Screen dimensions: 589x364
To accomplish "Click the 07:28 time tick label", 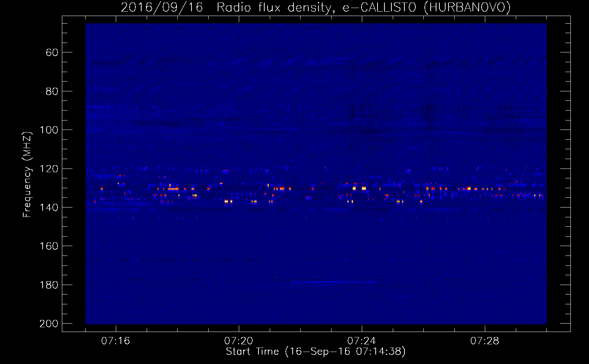I will pyautogui.click(x=485, y=341).
